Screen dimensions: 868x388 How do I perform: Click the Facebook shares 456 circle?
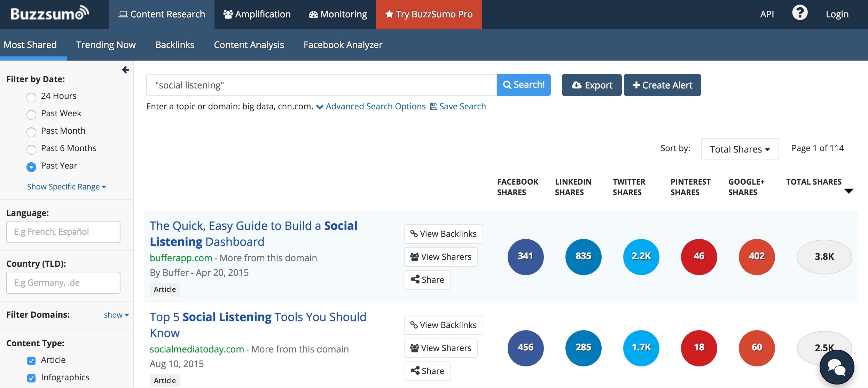click(525, 348)
